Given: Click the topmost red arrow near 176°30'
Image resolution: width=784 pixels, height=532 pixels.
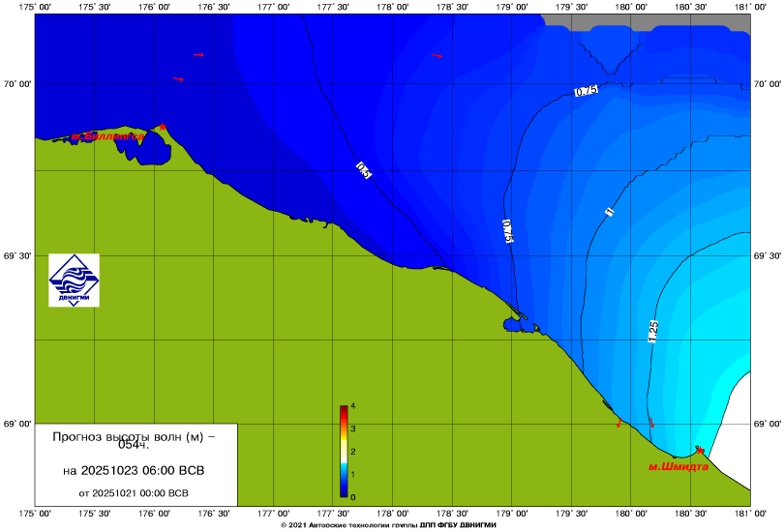Looking at the screenshot, I should click(x=198, y=55).
